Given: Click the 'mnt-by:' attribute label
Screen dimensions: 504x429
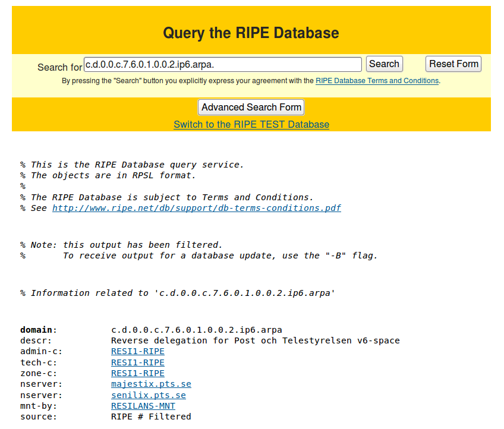Looking at the screenshot, I should click(x=38, y=406).
